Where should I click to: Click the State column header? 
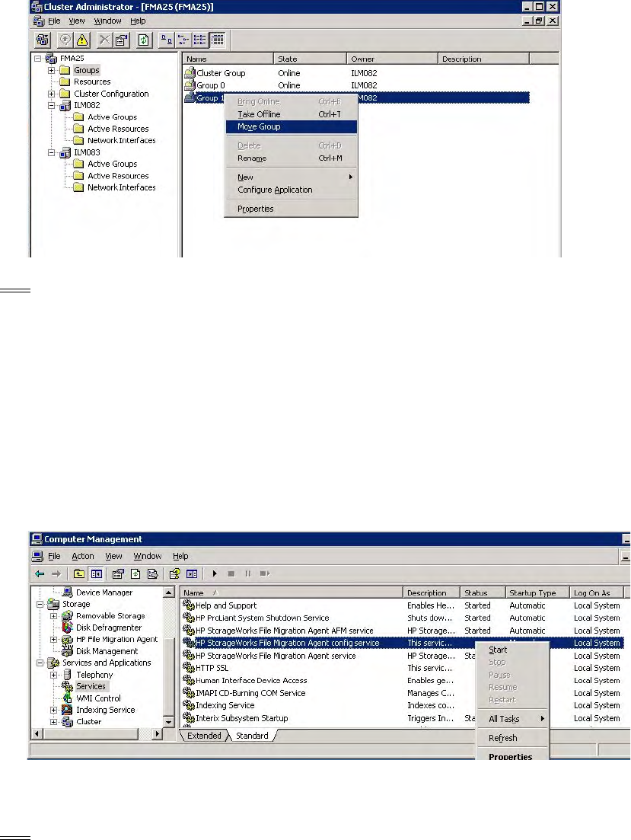point(310,59)
